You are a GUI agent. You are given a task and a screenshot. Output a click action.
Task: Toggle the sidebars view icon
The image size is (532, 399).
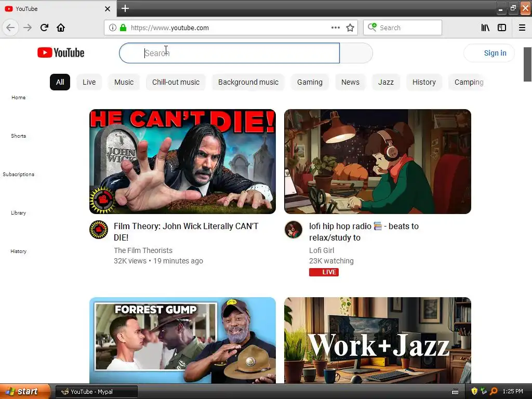pos(502,28)
